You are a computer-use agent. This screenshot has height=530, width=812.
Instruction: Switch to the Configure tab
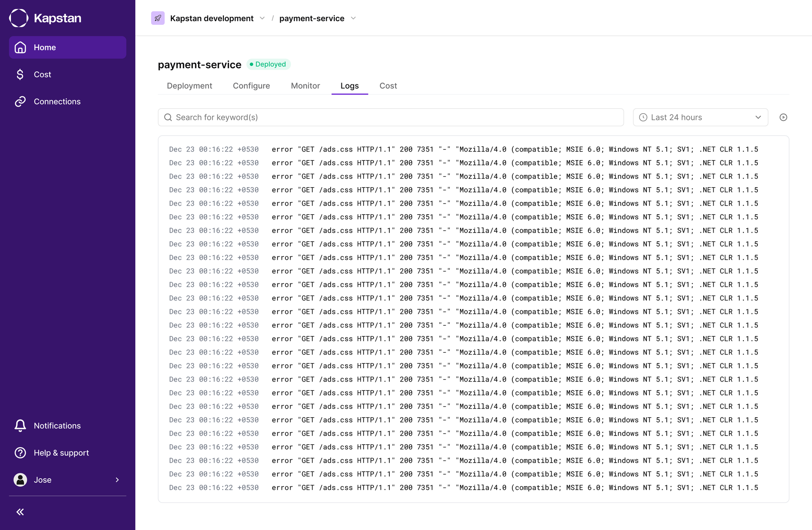(x=251, y=86)
